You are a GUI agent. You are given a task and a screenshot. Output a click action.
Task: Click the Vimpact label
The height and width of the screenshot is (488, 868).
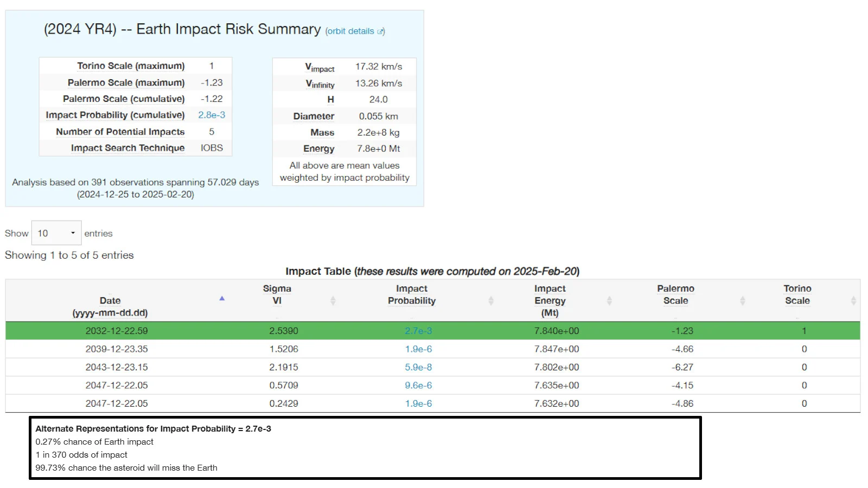320,67
